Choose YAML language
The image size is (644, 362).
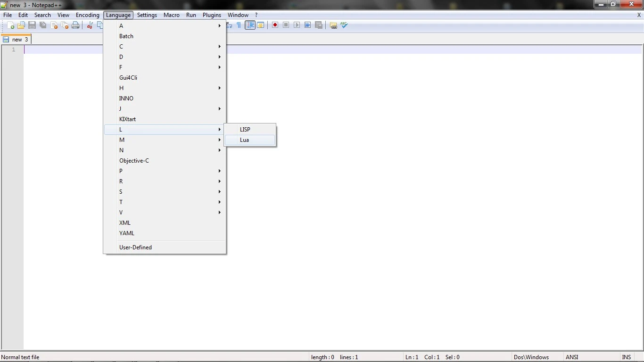coord(165,233)
